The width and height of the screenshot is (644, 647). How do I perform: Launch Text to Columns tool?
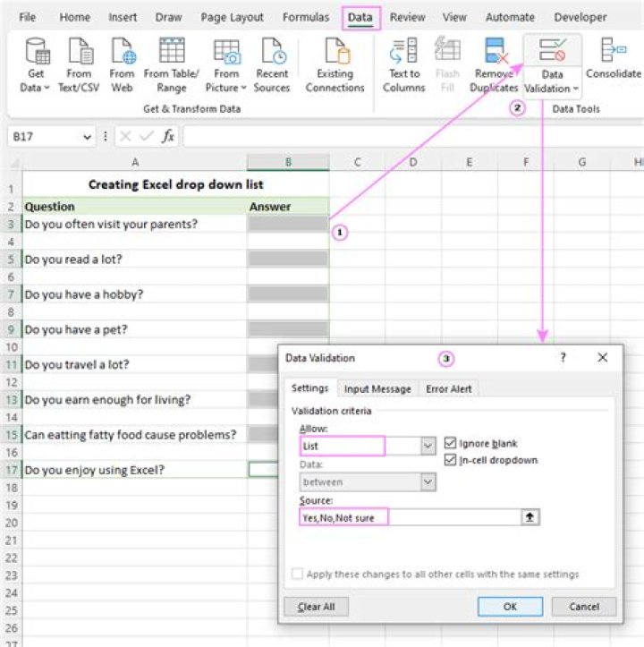pos(404,52)
